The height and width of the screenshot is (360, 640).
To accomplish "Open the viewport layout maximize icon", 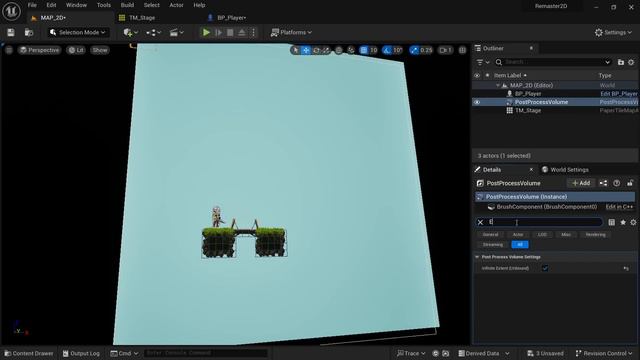I will pos(462,50).
